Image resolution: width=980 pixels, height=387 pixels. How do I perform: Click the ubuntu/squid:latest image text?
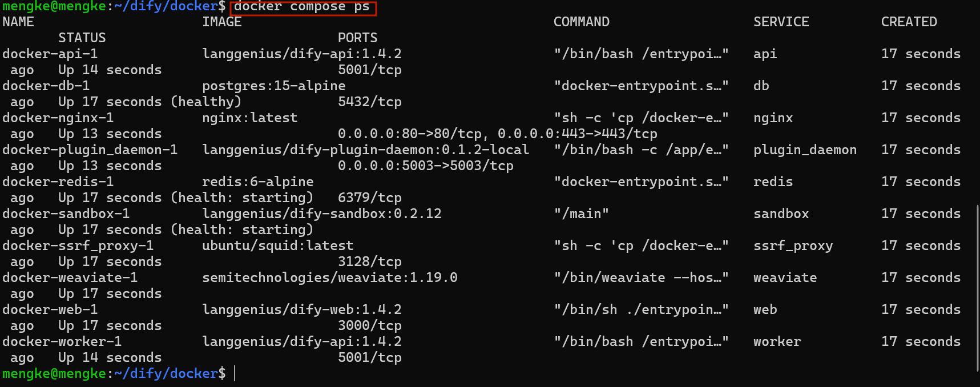click(277, 245)
